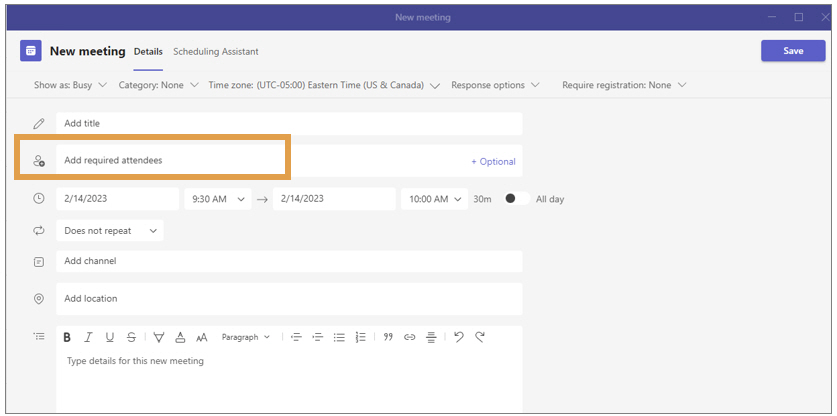This screenshot has height=416, width=837.
Task: Click the underline formatting icon
Action: click(x=109, y=338)
